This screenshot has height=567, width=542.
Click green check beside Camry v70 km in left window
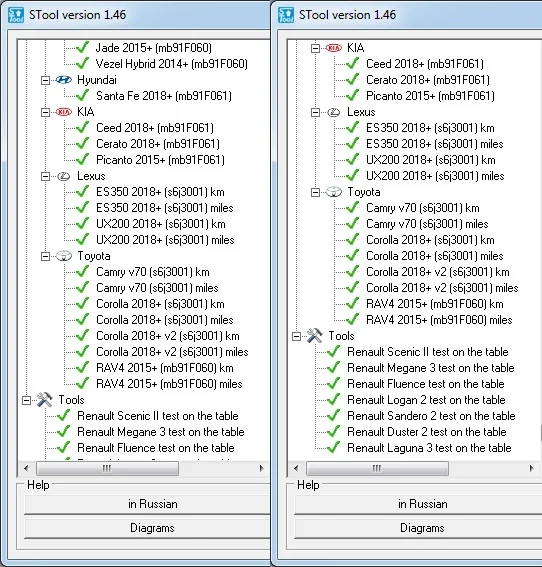tap(83, 271)
